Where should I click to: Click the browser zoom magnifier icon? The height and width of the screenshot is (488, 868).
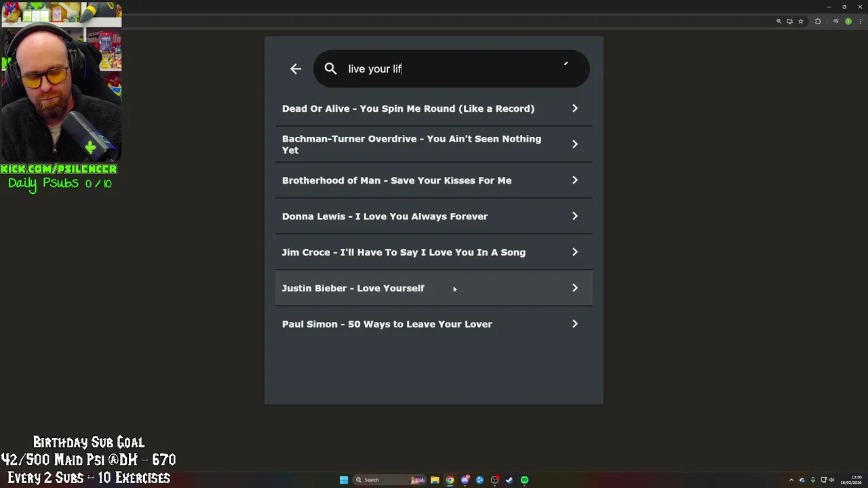[779, 22]
